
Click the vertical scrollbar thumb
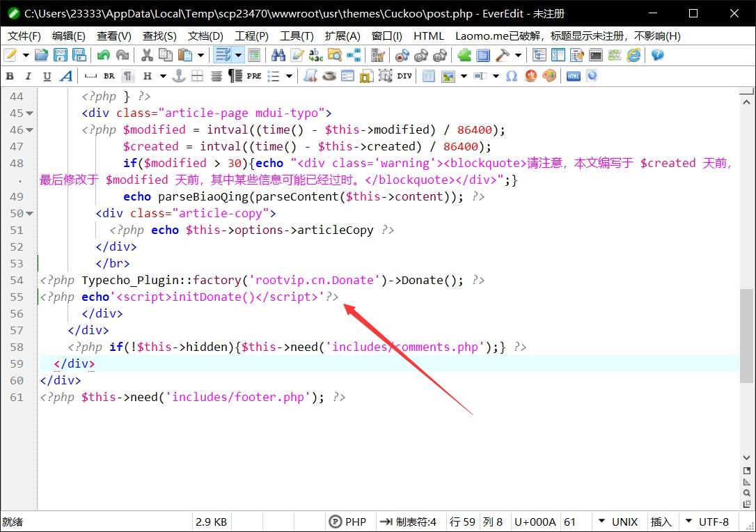click(x=746, y=334)
